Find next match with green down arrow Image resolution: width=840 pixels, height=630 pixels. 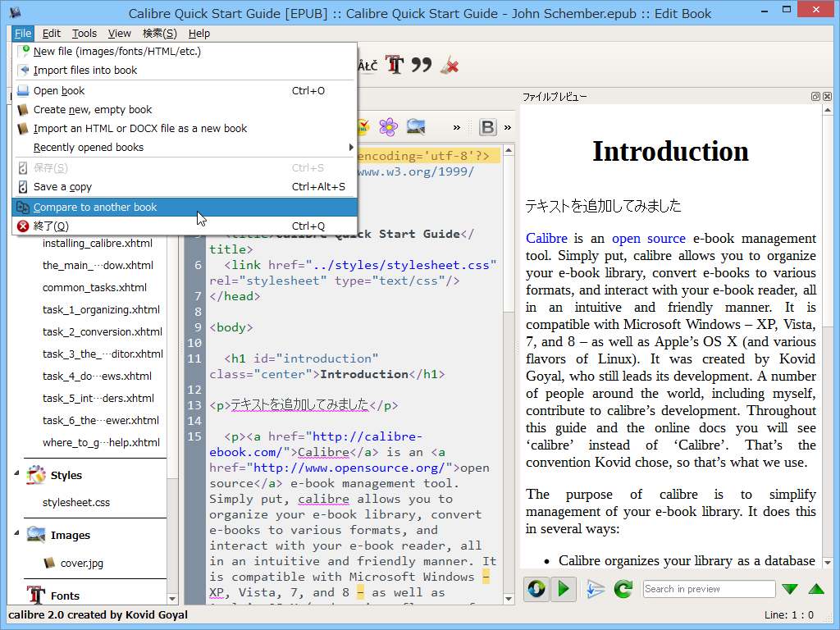click(790, 589)
